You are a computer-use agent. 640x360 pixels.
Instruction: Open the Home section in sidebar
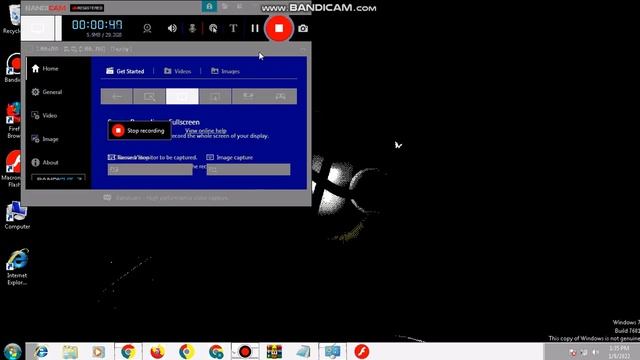point(45,69)
